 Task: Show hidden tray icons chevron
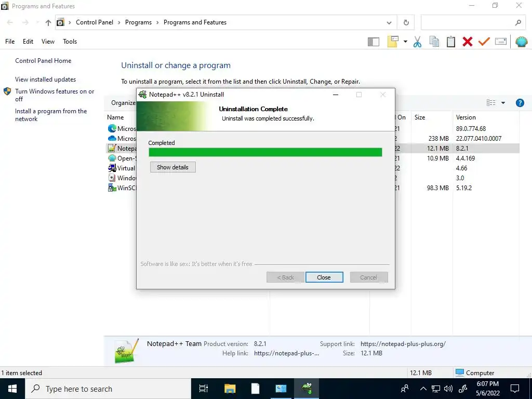click(423, 389)
